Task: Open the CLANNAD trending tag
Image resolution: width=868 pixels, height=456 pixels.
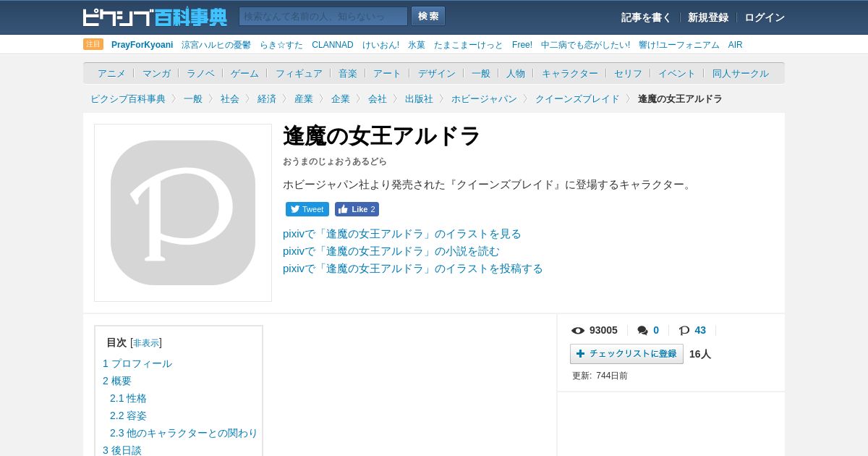Action: click(x=333, y=45)
